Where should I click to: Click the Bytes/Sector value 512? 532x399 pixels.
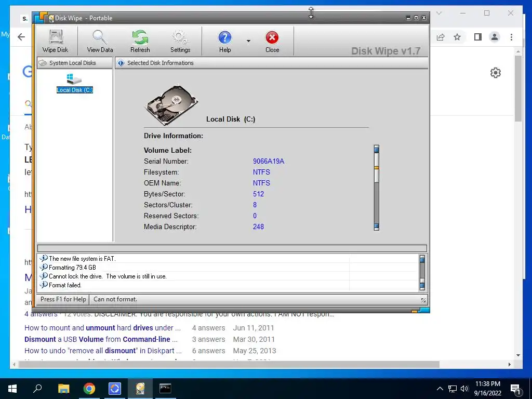click(258, 194)
